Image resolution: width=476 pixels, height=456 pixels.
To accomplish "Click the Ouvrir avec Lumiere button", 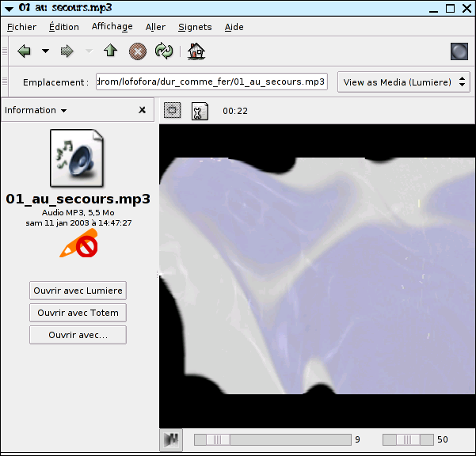I will 78,291.
